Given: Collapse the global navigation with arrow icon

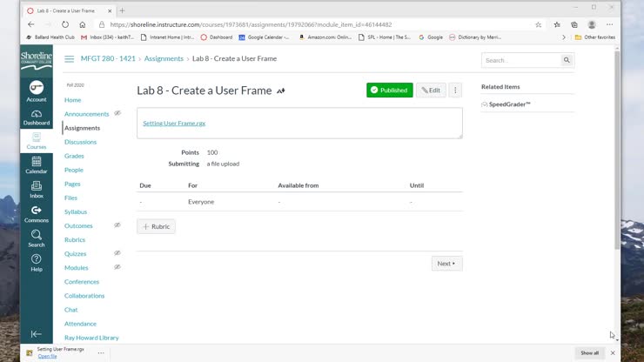Looking at the screenshot, I should coord(37,334).
